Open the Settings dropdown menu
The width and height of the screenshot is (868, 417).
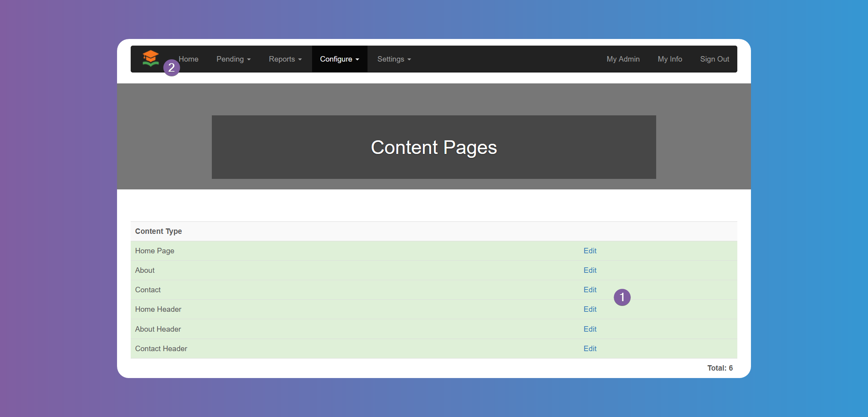click(x=394, y=59)
